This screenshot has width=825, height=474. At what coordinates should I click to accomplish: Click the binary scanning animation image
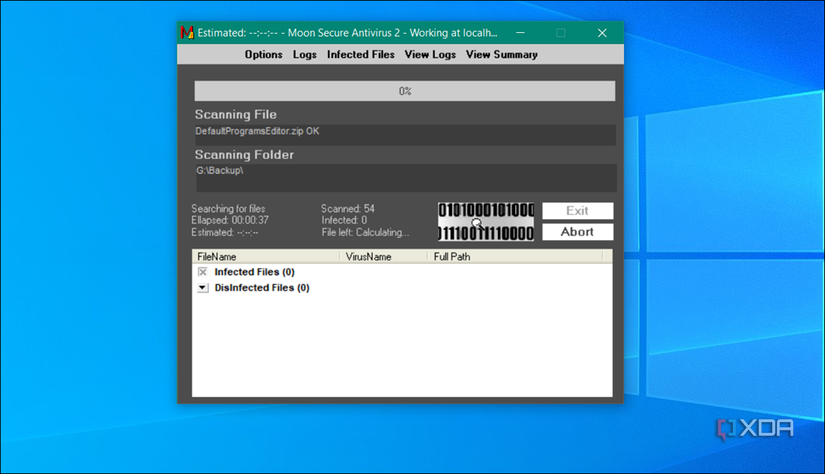[486, 221]
